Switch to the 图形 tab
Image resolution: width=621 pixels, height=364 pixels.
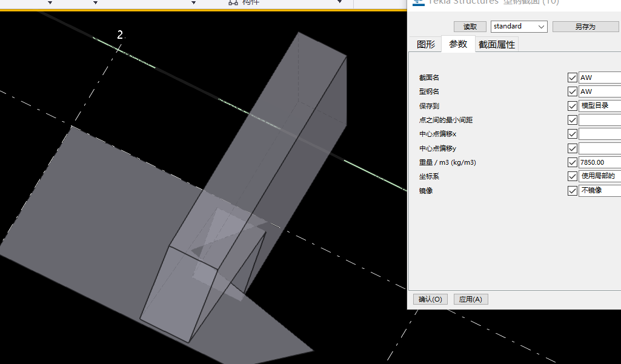pos(426,44)
